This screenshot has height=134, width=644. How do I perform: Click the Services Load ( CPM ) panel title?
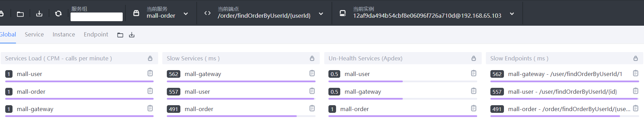tap(58, 58)
